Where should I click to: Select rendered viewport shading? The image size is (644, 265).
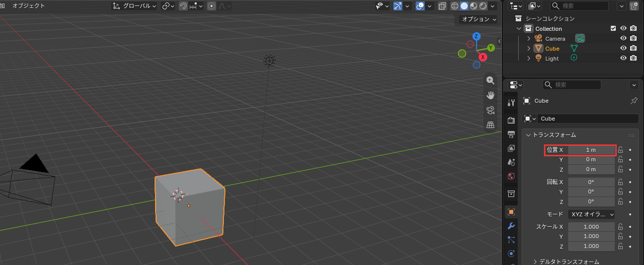[482, 6]
